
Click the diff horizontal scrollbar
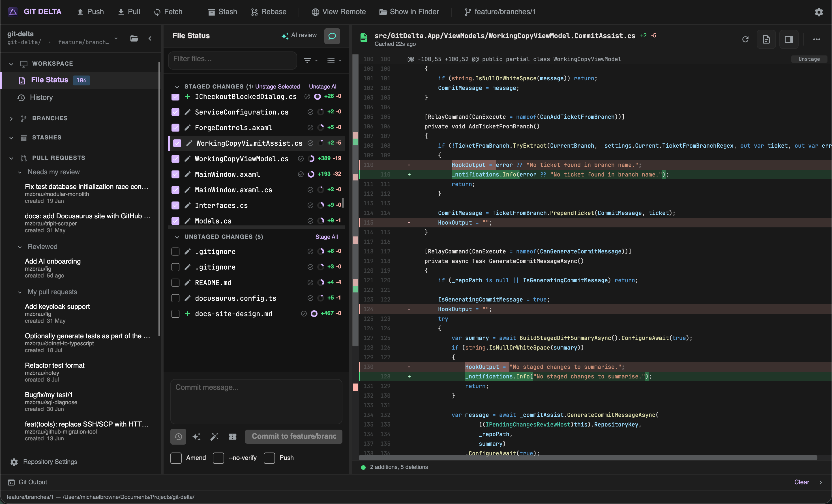pyautogui.click(x=587, y=458)
